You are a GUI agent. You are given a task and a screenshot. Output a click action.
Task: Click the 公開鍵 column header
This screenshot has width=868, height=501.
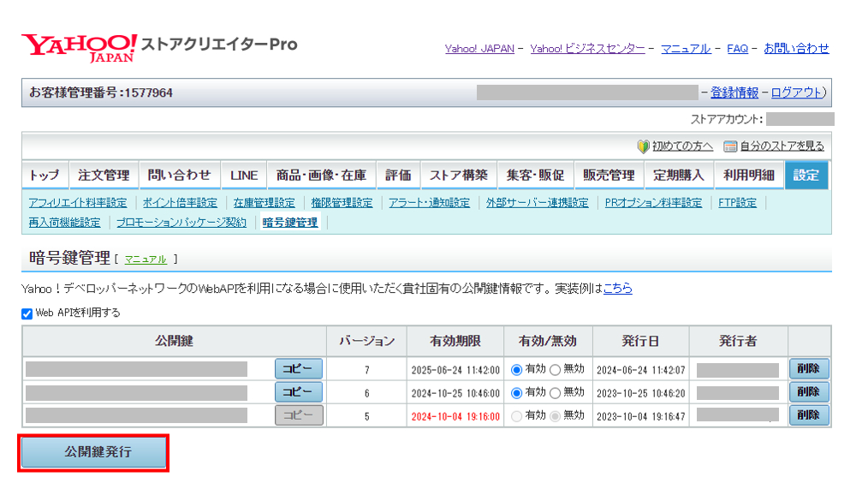point(175,341)
